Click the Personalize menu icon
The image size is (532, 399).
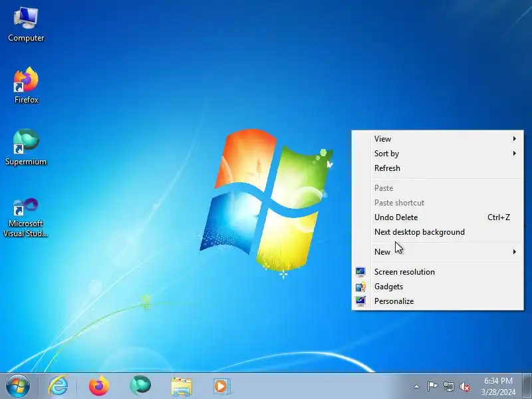pyautogui.click(x=360, y=301)
